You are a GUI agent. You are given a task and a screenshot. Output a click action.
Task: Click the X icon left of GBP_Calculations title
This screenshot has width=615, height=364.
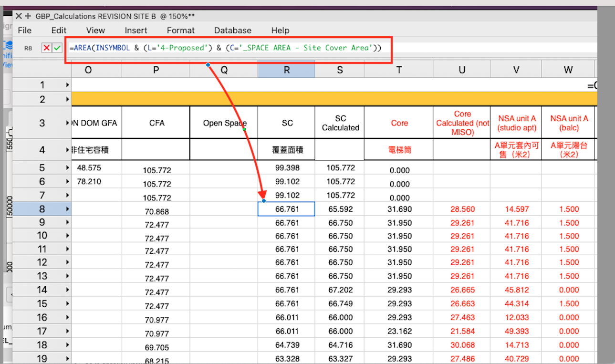tap(18, 16)
